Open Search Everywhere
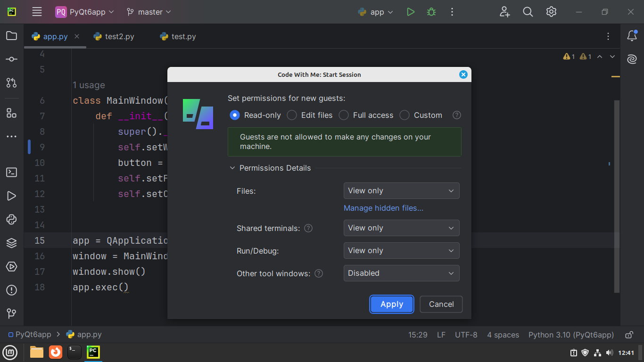Viewport: 644px width, 362px height. click(528, 12)
